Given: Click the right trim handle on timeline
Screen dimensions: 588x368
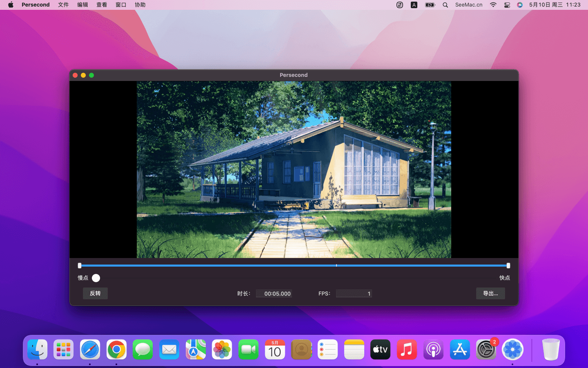Looking at the screenshot, I should (x=508, y=265).
